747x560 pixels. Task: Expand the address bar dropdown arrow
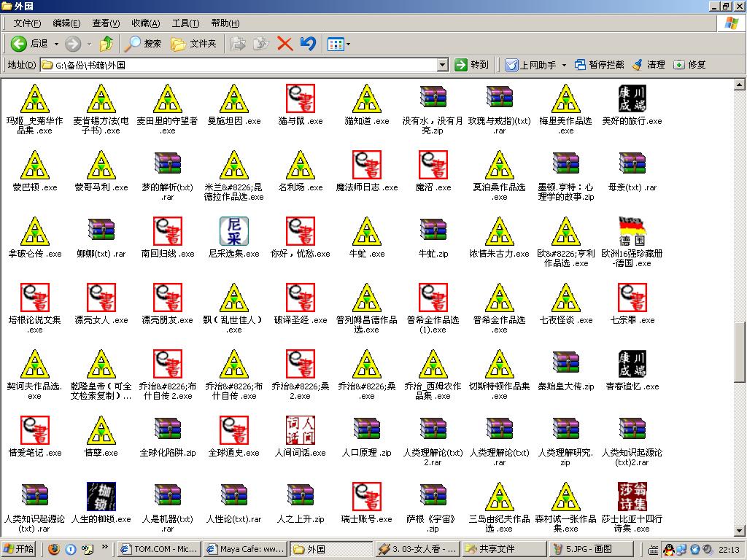(x=442, y=65)
